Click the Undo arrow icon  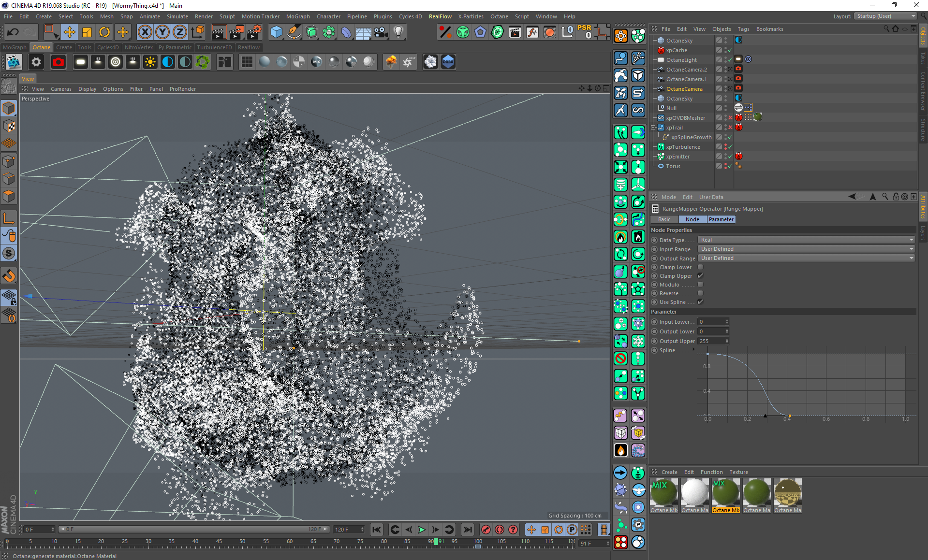coord(13,32)
